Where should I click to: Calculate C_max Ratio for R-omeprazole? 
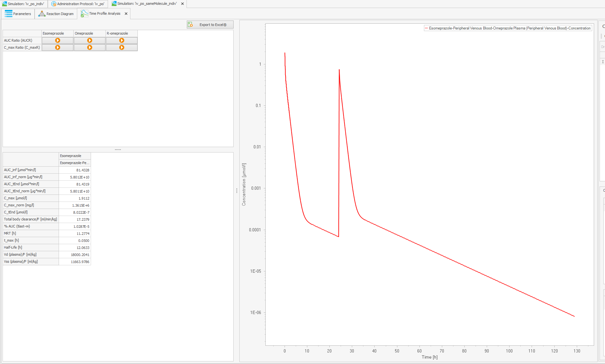tap(122, 47)
